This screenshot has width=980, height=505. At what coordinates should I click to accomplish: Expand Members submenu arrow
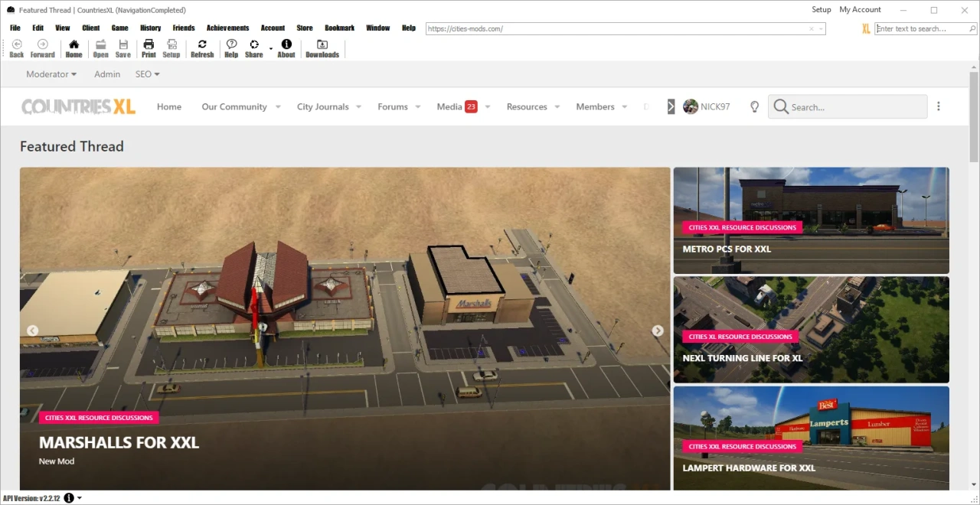click(625, 107)
